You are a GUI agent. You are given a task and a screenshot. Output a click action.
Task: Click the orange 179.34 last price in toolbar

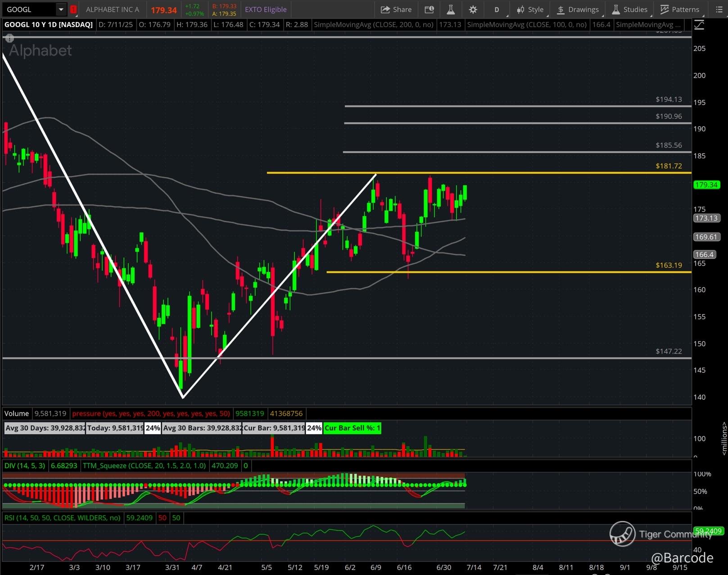point(164,10)
